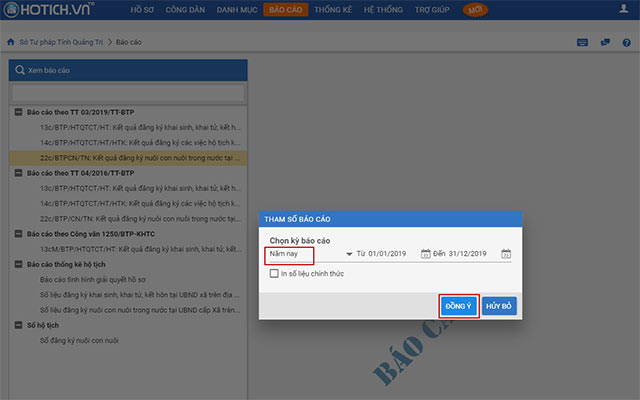Select 22c/BTP/CN/TN report under TT 04/2016
Image resolution: width=640 pixels, height=400 pixels.
click(140, 219)
